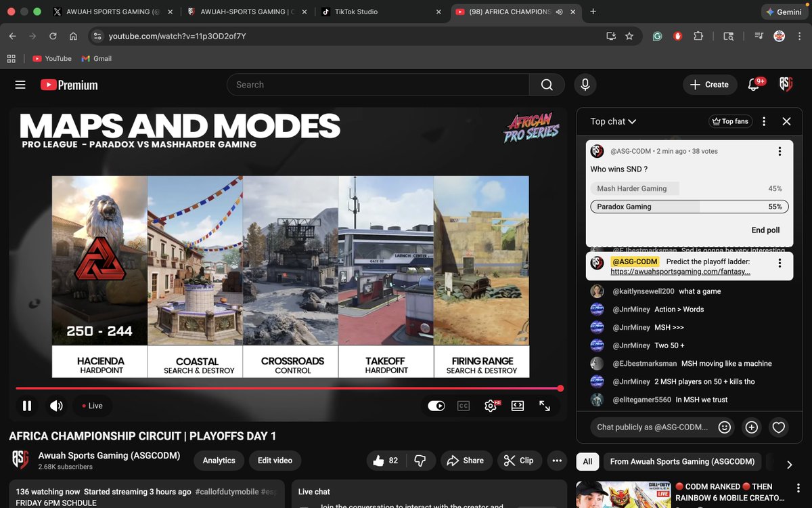Go back in browser history
The width and height of the screenshot is (812, 508).
tap(12, 36)
